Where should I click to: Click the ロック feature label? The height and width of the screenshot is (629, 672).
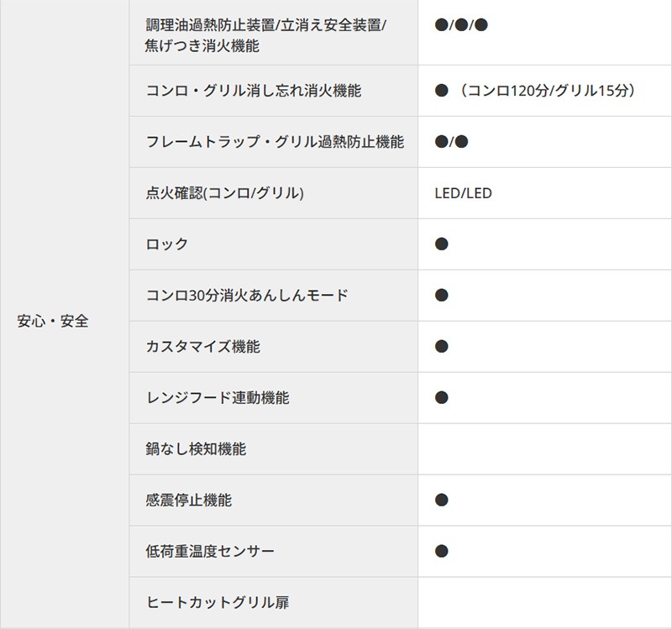pos(167,244)
